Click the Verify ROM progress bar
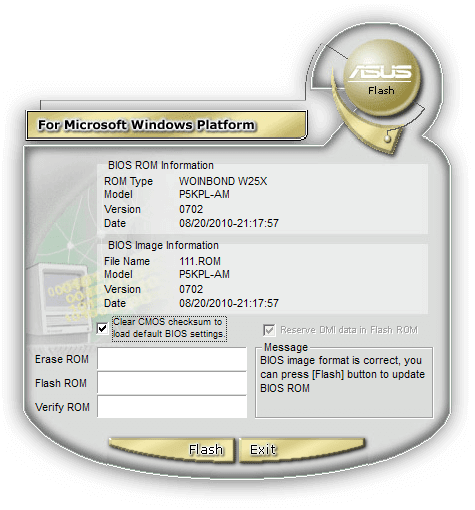 tap(172, 407)
